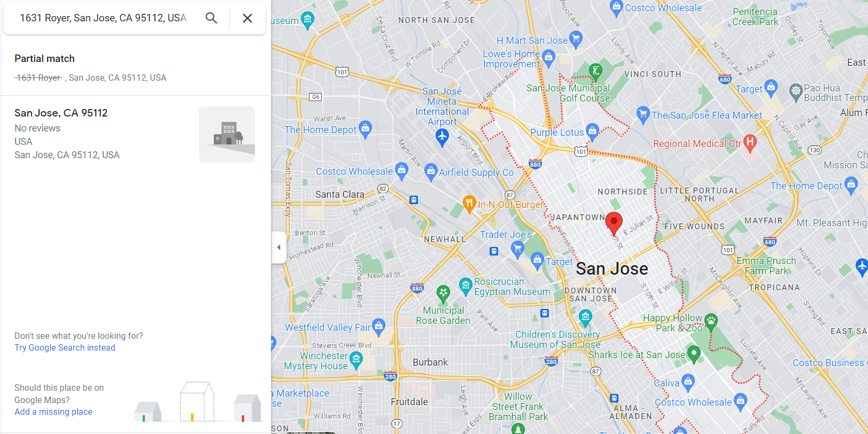Click the Sharks Ice at San Jose pin
The width and height of the screenshot is (868, 434).
click(x=694, y=354)
